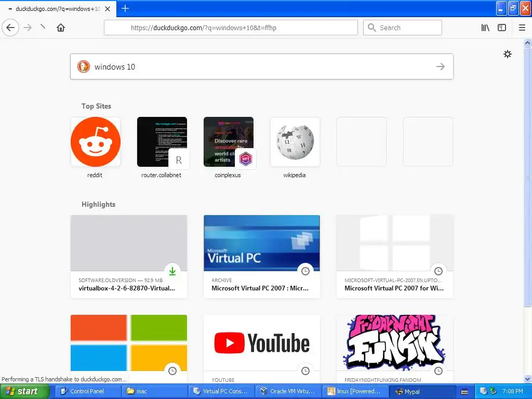Open the router.collabnet top site tile
The image size is (532, 399).
(x=162, y=142)
